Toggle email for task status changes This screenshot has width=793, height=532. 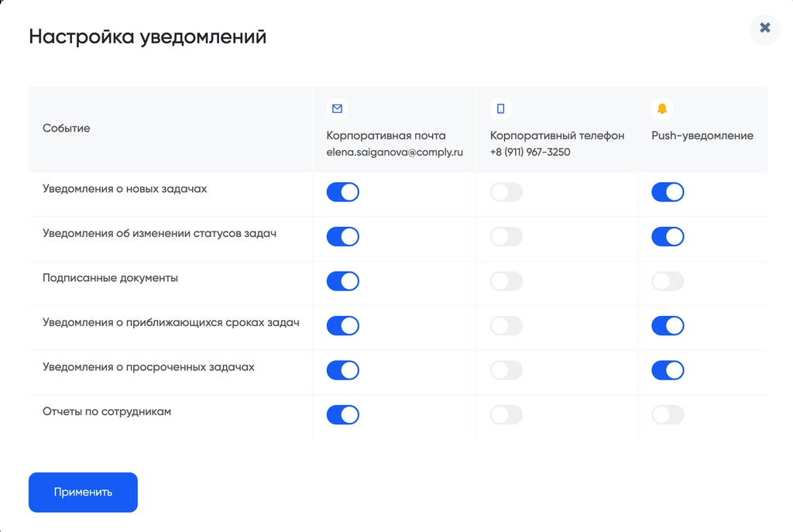343,236
